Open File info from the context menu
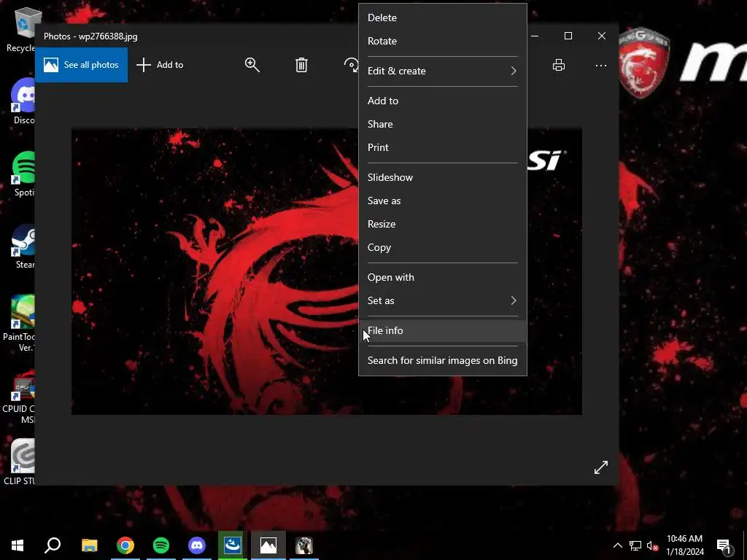The image size is (747, 560). 443,330
